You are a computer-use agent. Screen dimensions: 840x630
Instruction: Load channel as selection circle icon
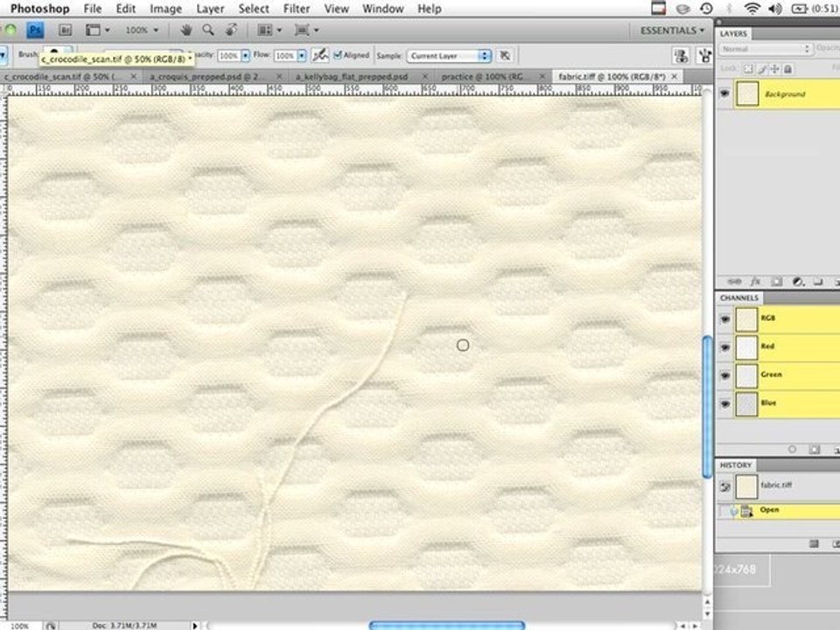pyautogui.click(x=793, y=450)
